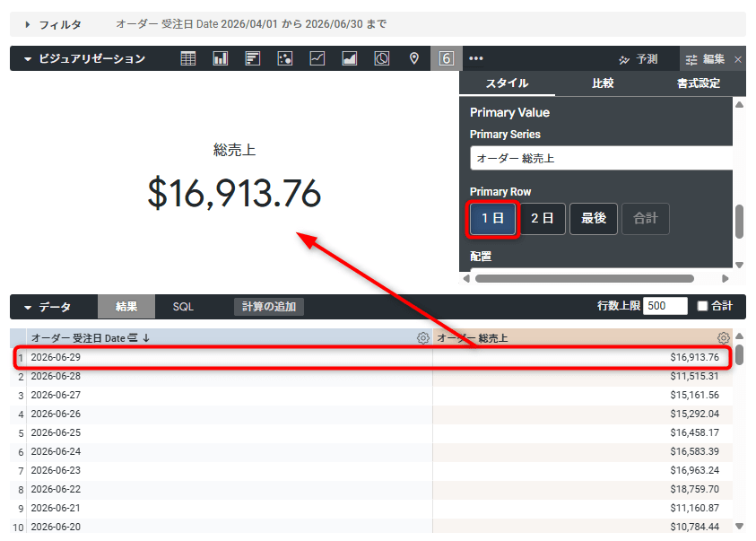The width and height of the screenshot is (756, 541).
Task: Click the large $16,913.76 single value
Action: [234, 194]
